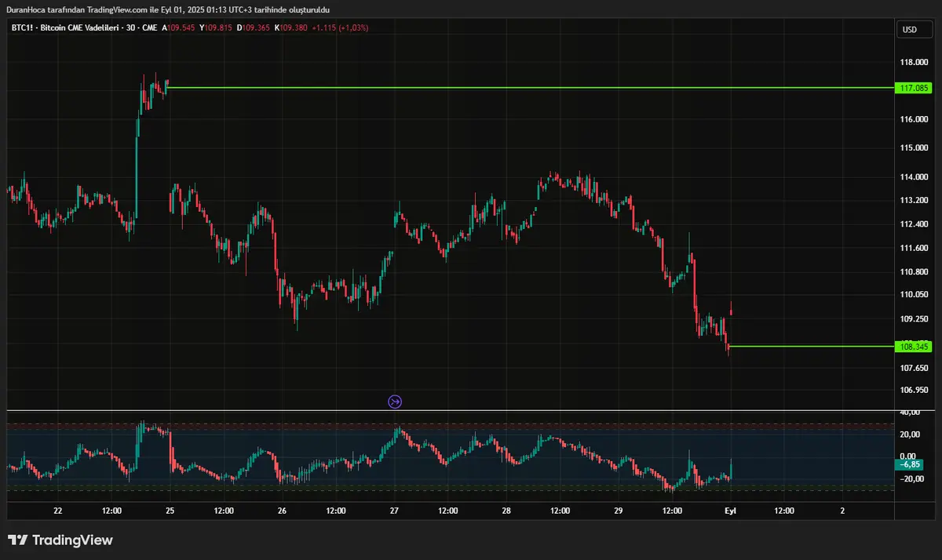The image size is (942, 560).
Task: Click the 20,00 indicator axis label
Action: 910,435
